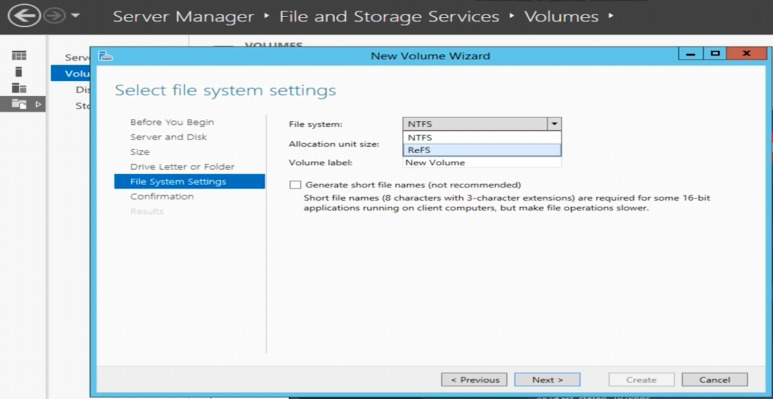Maximize the New Volume Wizard window
Screen dimensions: 773x399
714,54
